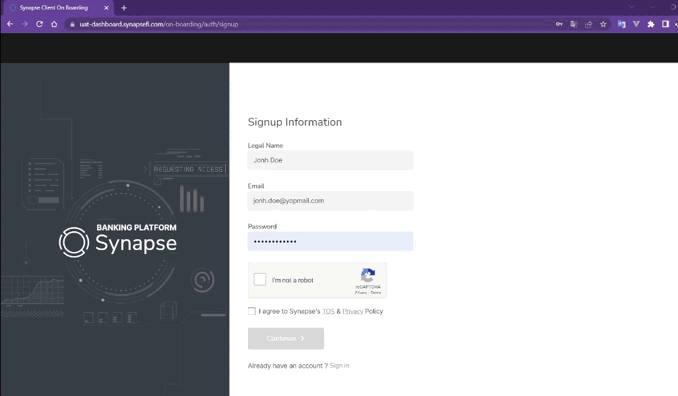678x396 pixels.
Task: Click the blue translate extension icon
Action: click(x=621, y=24)
